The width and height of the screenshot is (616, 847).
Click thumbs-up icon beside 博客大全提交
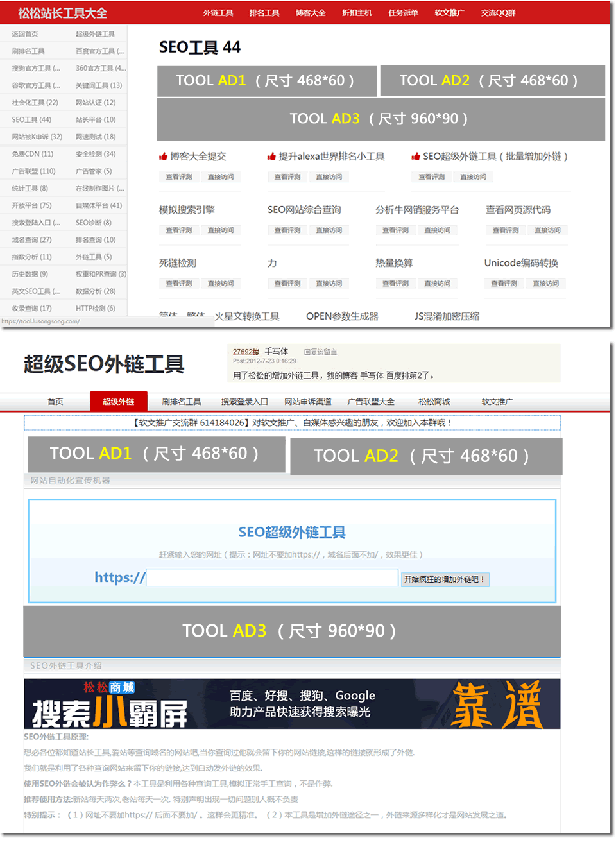tap(163, 157)
